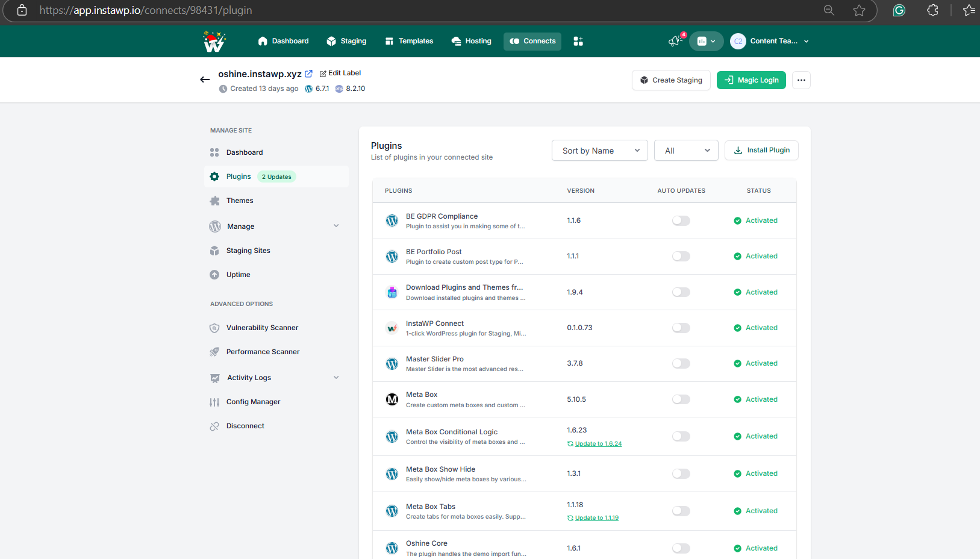980x559 pixels.
Task: Open the Performance Scanner
Action: (276, 352)
